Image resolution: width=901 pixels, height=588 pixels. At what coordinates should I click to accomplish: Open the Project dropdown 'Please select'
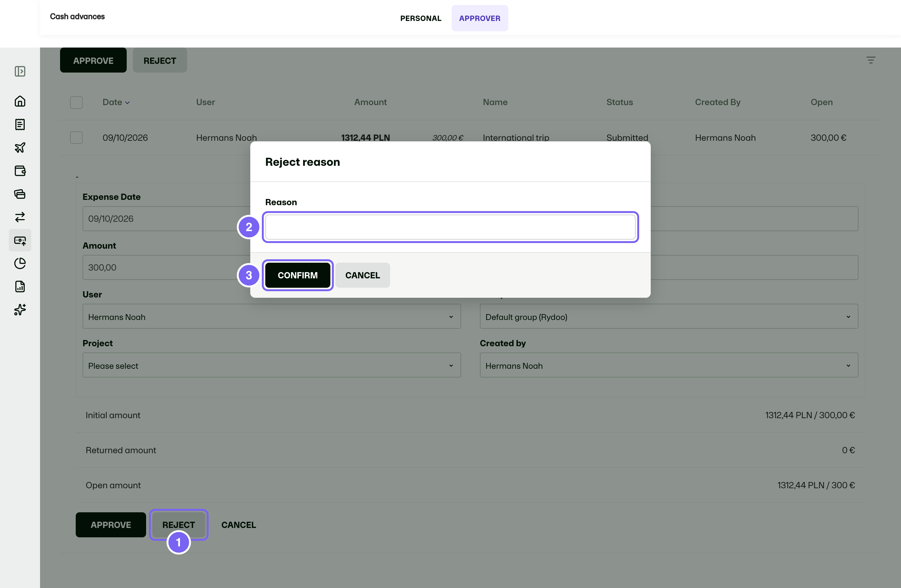tap(272, 365)
